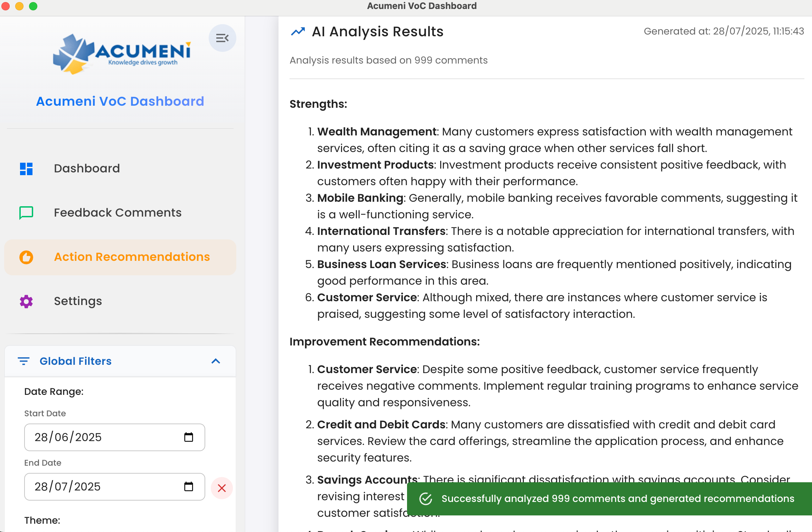Click the purple Settings gear icon
812x532 pixels.
26,301
